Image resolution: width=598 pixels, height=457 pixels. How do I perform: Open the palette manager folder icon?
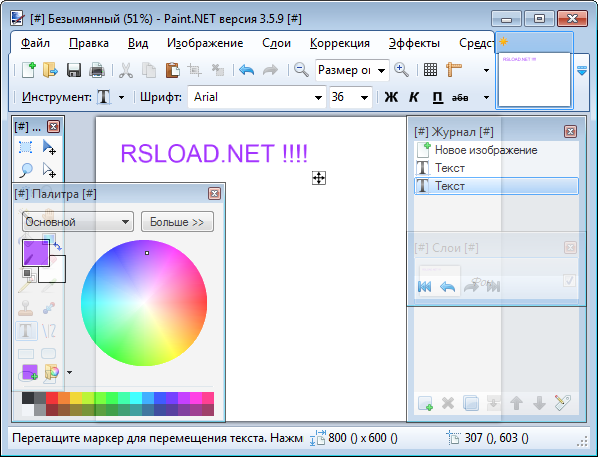tap(51, 372)
